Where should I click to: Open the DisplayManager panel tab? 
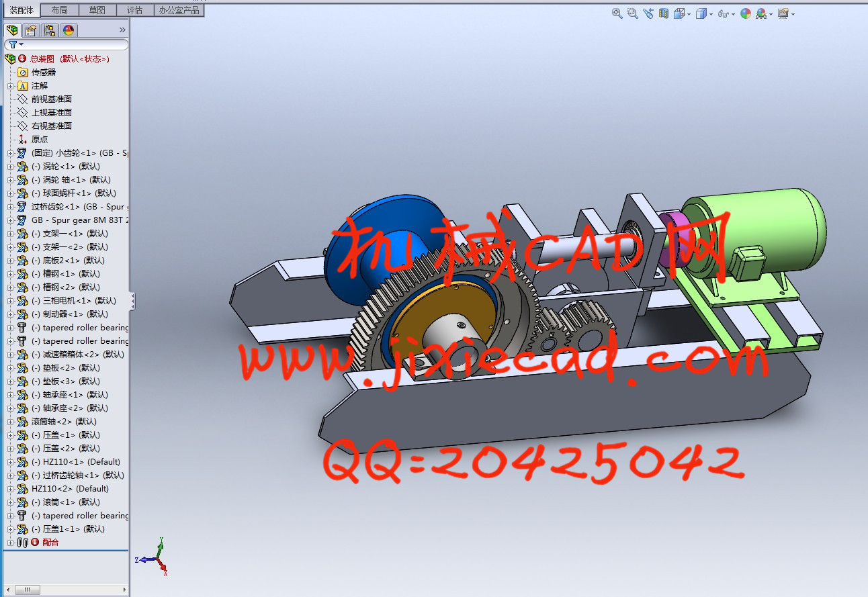click(69, 30)
